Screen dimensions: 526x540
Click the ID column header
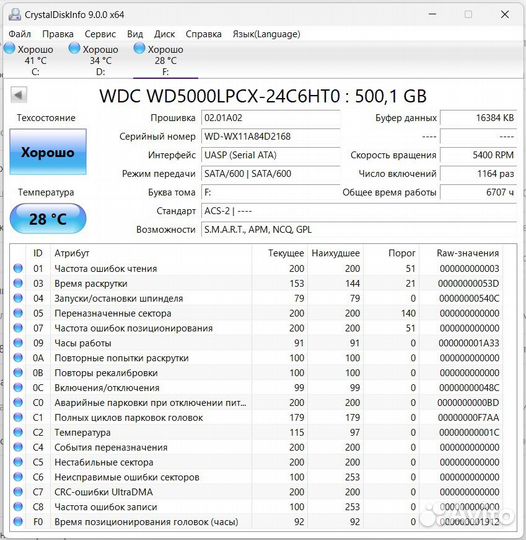tap(38, 253)
